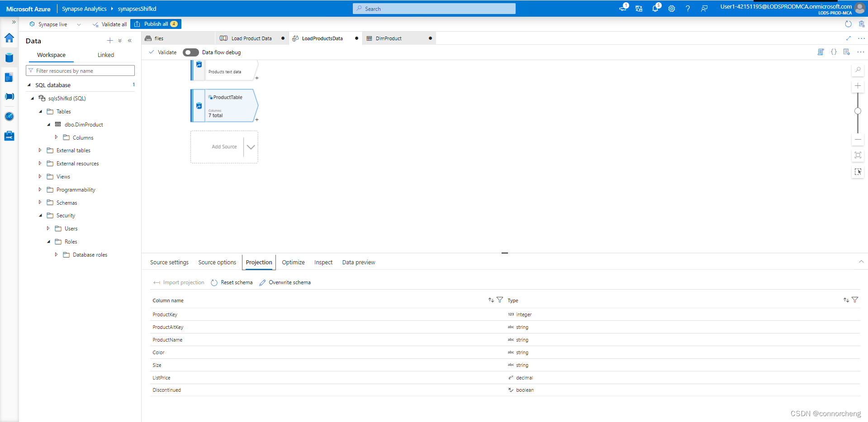Click Reset schema
868x422 pixels.
pos(232,282)
